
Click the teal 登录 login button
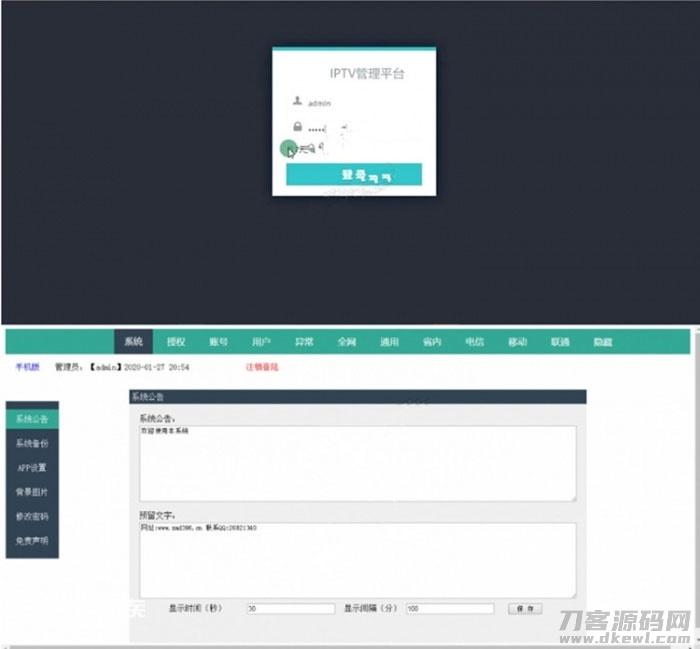354,174
